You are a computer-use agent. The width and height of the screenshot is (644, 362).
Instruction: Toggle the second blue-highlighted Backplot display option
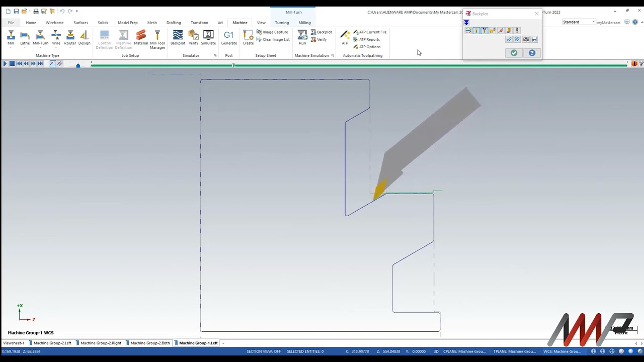click(x=485, y=31)
